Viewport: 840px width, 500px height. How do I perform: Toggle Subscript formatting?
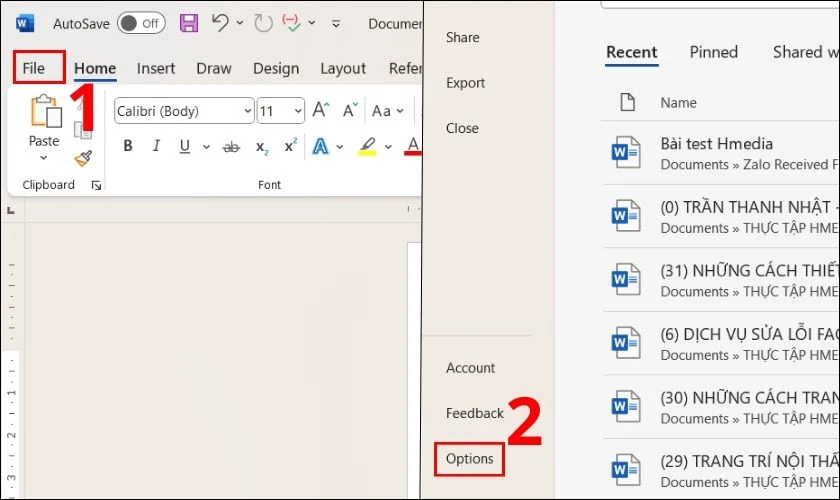pyautogui.click(x=261, y=147)
